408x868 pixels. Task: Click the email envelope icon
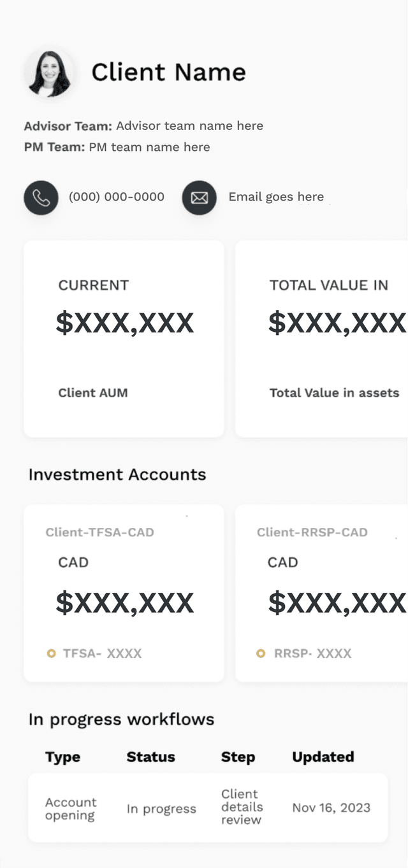(199, 197)
